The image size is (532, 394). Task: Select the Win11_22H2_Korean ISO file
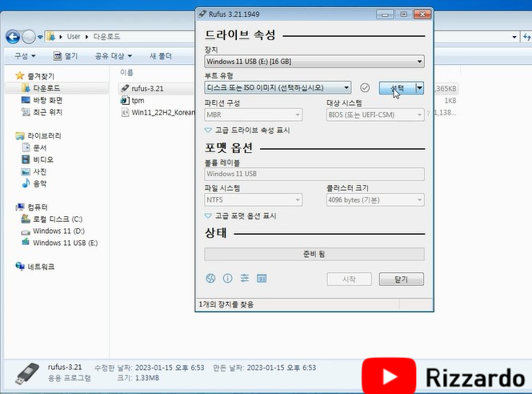click(x=158, y=112)
